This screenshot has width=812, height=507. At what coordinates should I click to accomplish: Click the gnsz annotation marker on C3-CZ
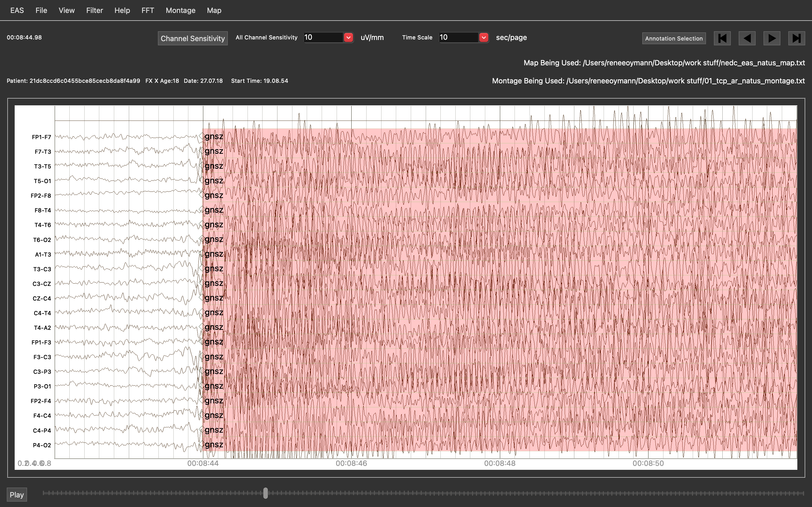213,283
